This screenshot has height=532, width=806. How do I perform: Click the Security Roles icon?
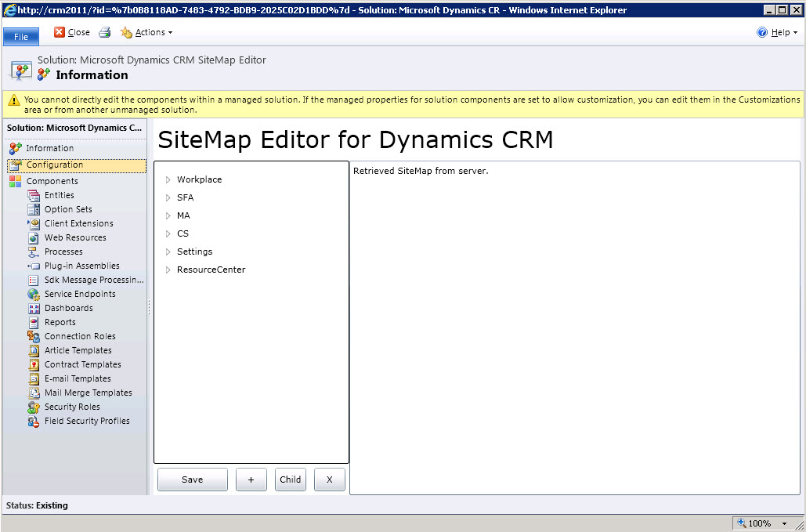34,407
